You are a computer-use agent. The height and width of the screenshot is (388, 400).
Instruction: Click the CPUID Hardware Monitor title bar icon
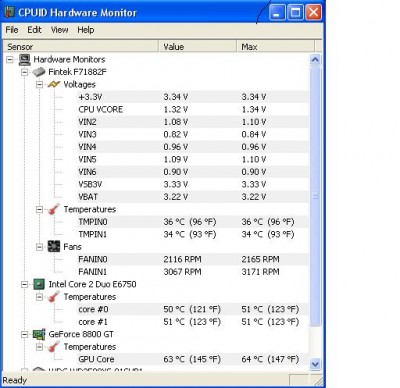tap(9, 12)
